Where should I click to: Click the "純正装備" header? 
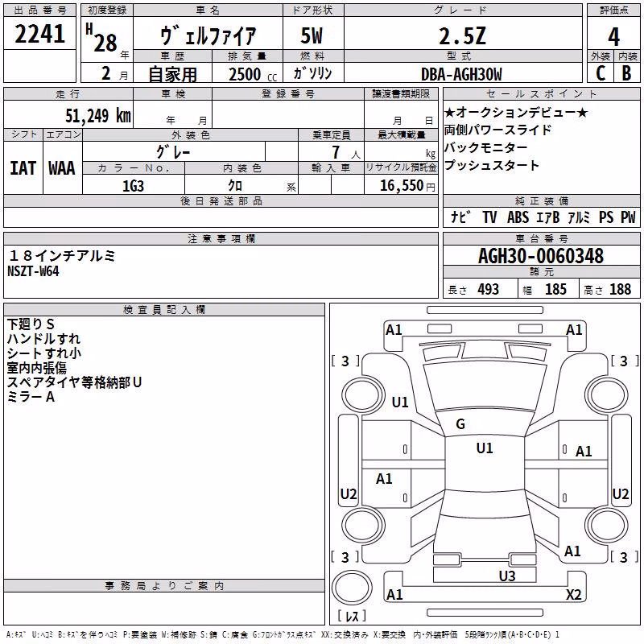(x=542, y=200)
